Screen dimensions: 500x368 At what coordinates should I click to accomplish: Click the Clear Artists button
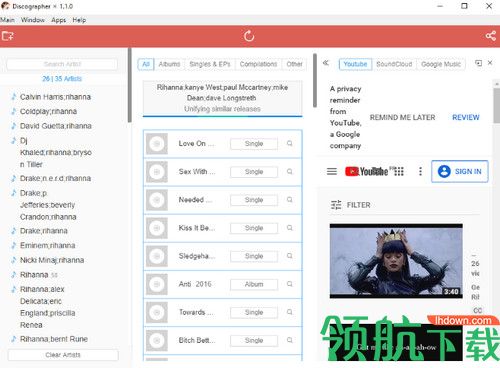pyautogui.click(x=63, y=355)
